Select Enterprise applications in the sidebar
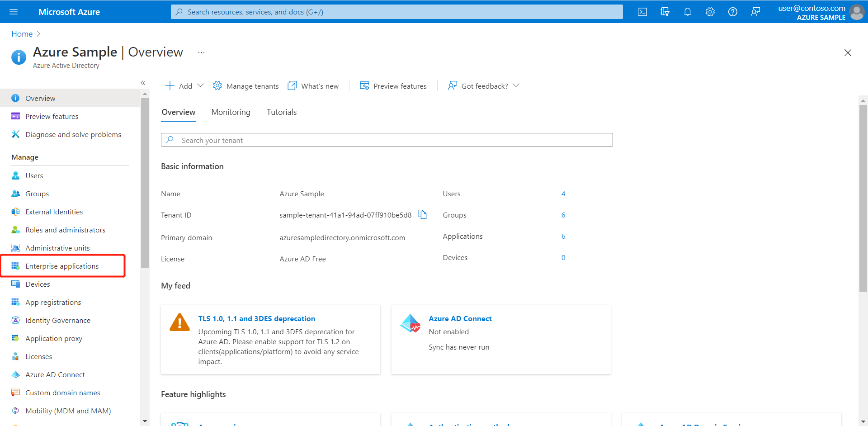868x426 pixels. tap(62, 266)
